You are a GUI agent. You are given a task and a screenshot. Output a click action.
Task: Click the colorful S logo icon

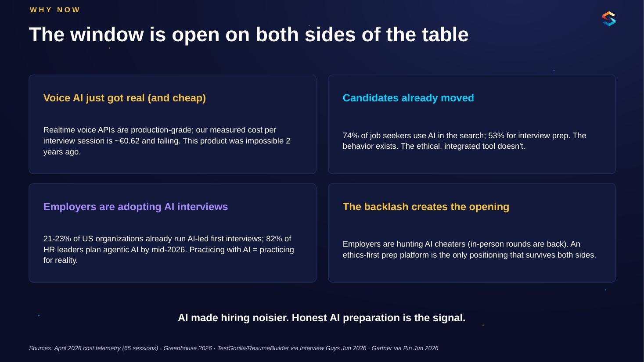click(609, 19)
